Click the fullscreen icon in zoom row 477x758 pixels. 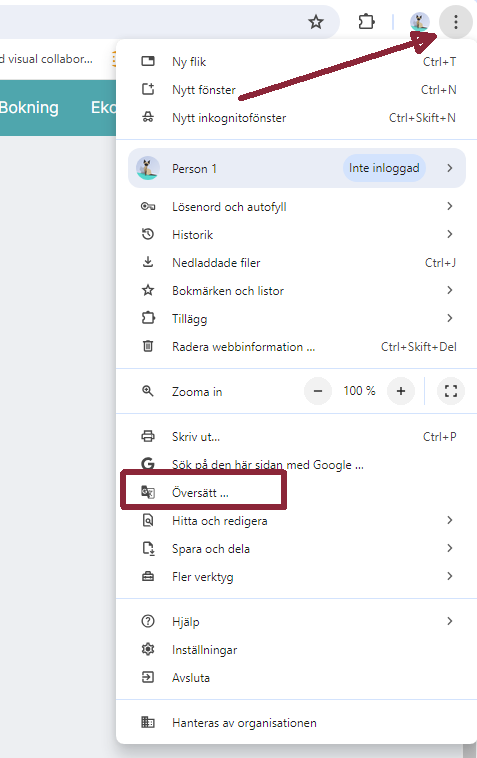(450, 391)
